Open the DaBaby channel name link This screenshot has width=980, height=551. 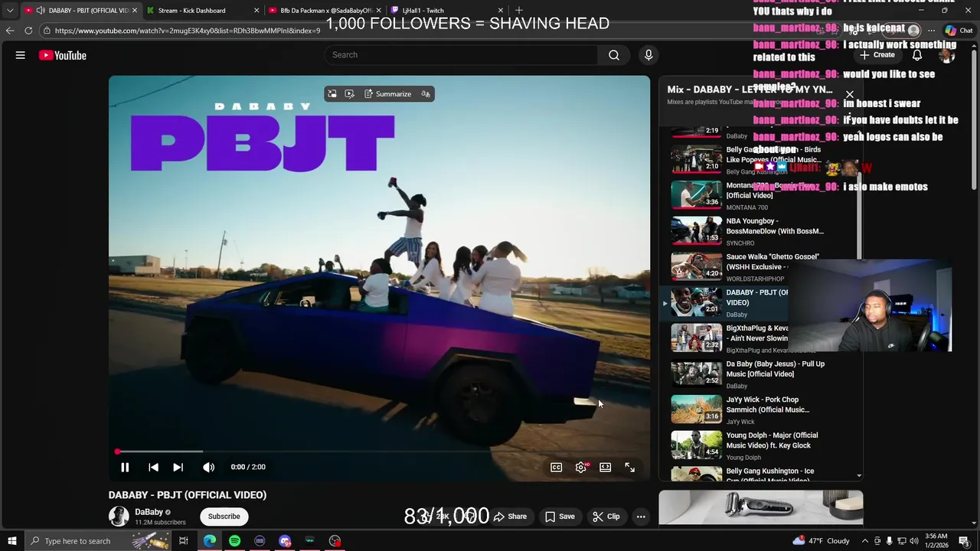149,512
